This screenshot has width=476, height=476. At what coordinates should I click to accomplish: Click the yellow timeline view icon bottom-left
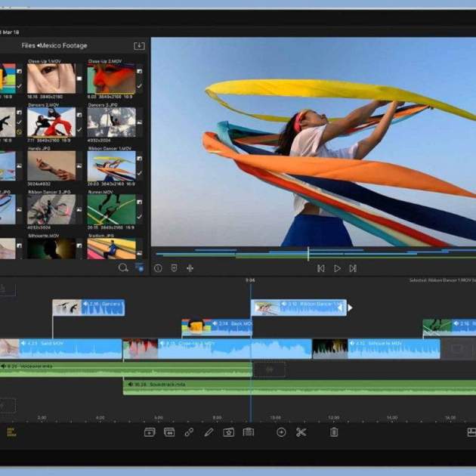click(11, 432)
